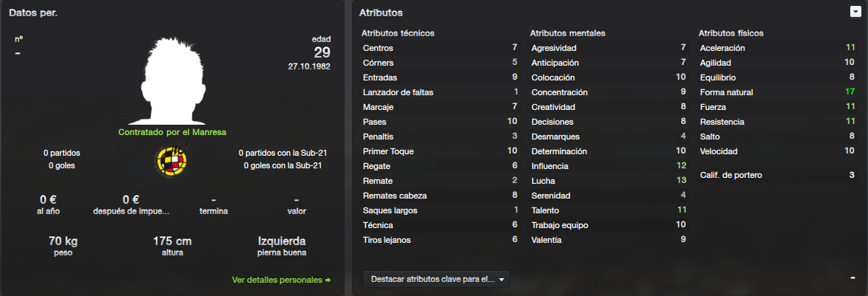Click the arrow icon beside 'Ver detalles personales'
868x296 pixels.
[328, 280]
